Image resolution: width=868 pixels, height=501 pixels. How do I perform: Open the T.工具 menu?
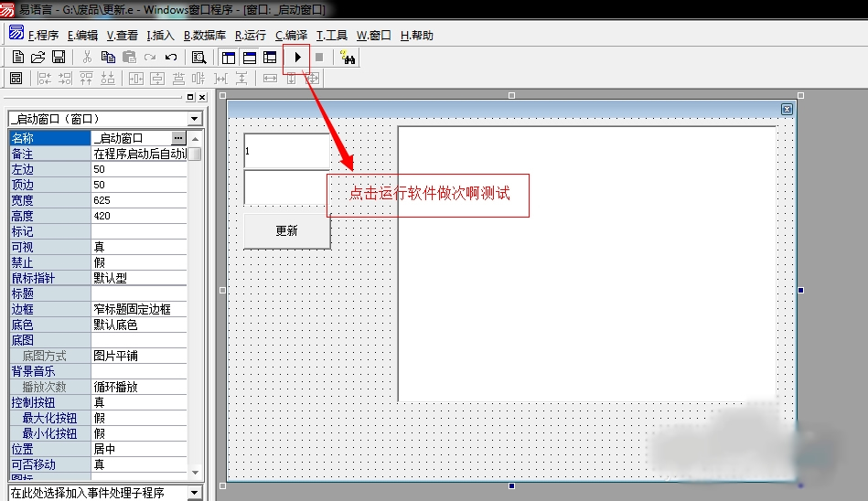tap(332, 36)
